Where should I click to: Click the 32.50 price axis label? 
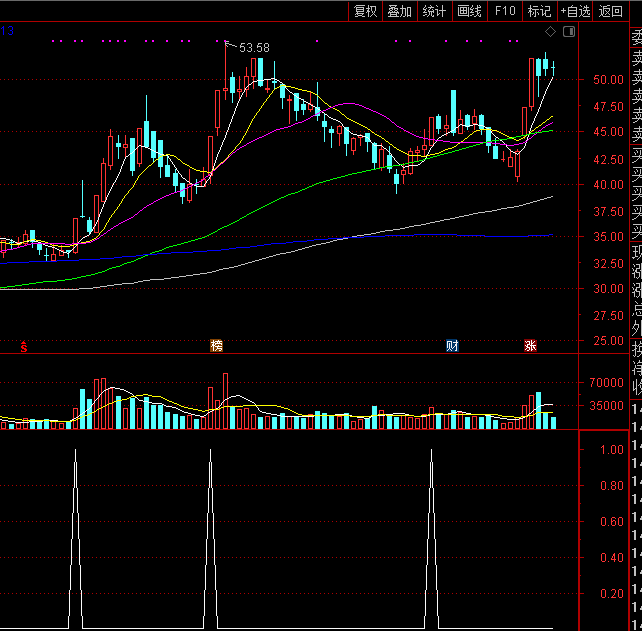pyautogui.click(x=608, y=263)
